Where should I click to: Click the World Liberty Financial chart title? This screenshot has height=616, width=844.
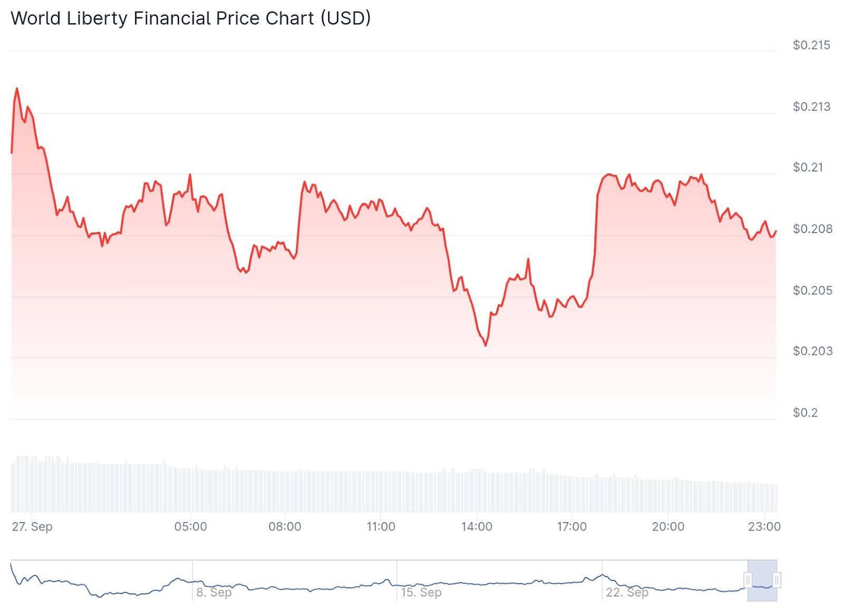tap(190, 18)
